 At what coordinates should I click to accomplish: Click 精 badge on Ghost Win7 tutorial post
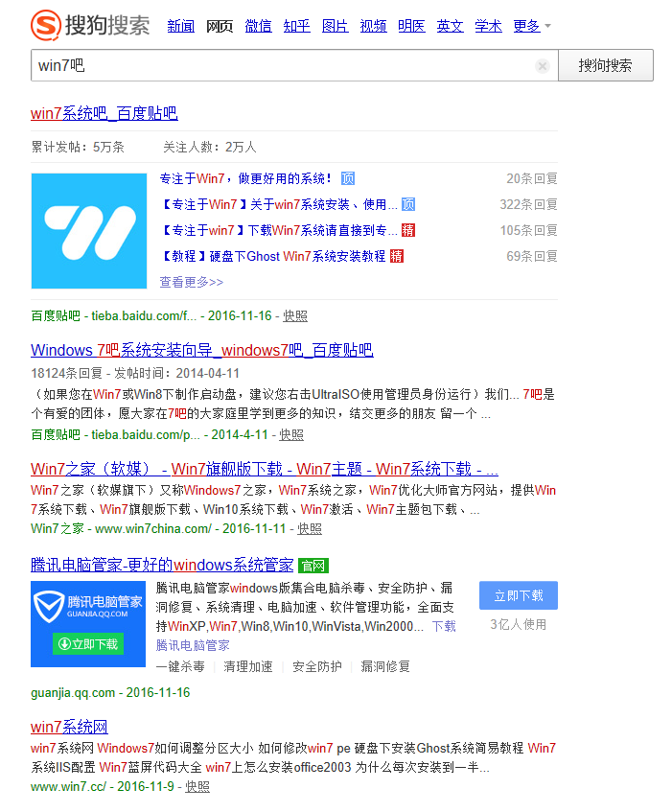point(397,256)
